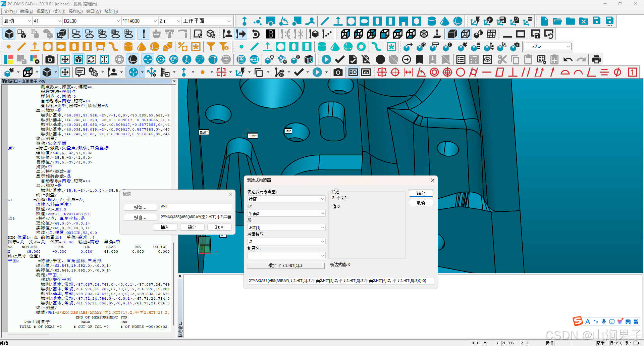
Task: Open the 文件 menu
Action: tap(10, 11)
